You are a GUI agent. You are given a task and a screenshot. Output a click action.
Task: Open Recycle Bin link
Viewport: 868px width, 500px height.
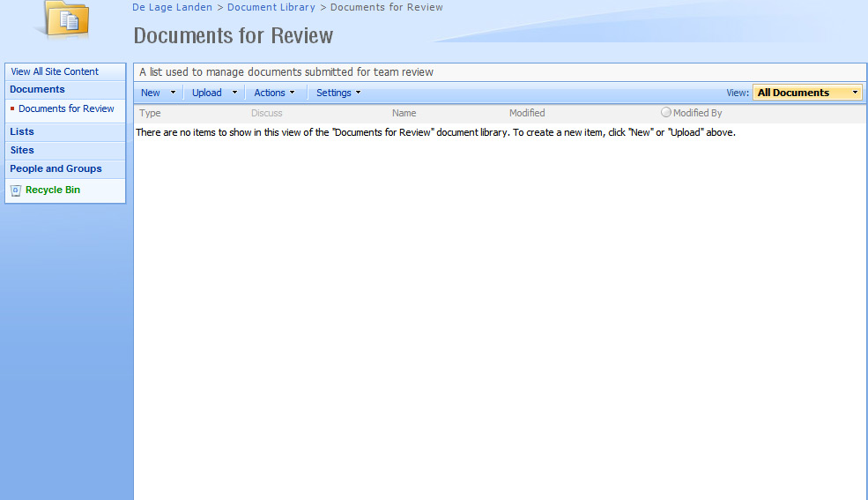53,190
